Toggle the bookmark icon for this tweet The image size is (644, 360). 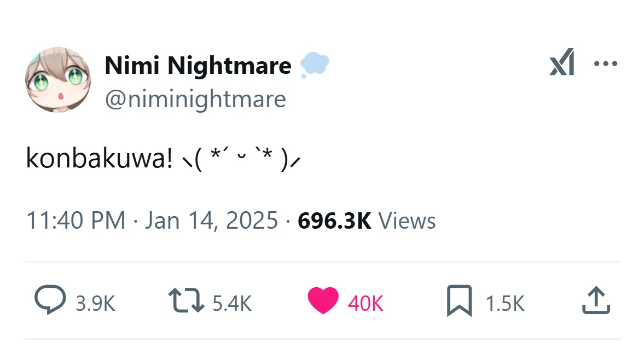[459, 300]
